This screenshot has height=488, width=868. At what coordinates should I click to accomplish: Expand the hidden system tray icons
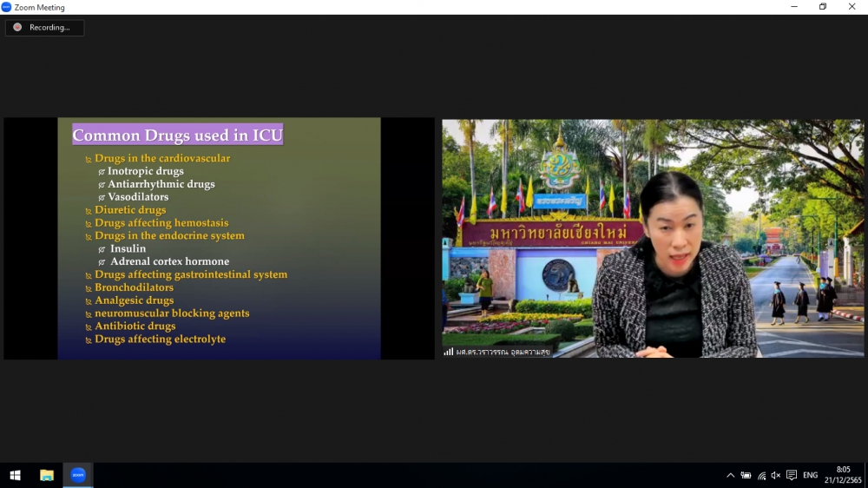coord(730,475)
